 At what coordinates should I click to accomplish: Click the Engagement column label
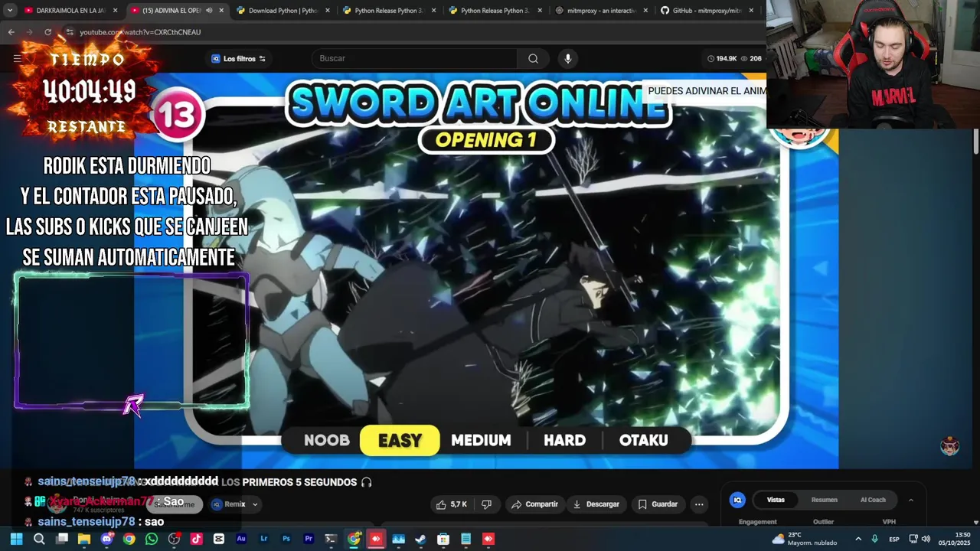click(x=757, y=522)
